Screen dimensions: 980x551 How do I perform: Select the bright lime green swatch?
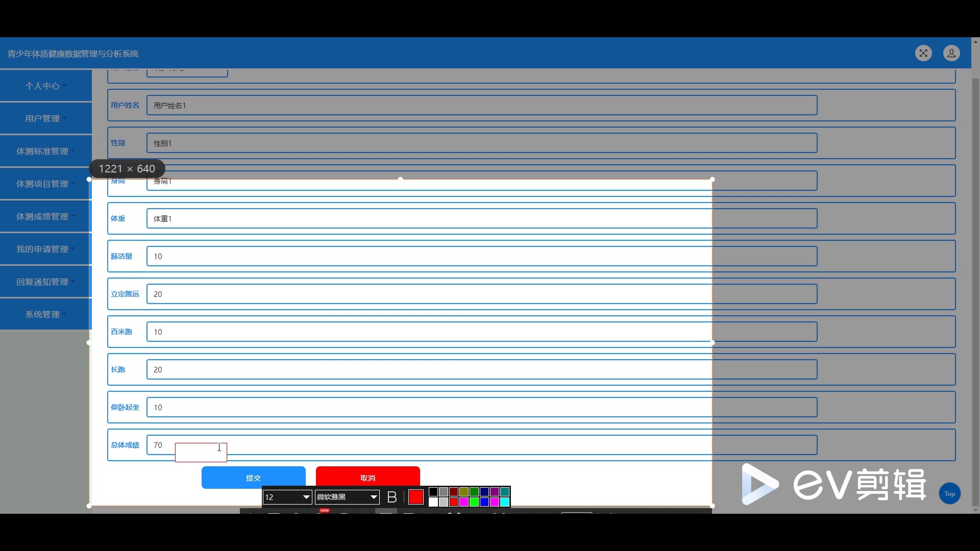(x=474, y=502)
